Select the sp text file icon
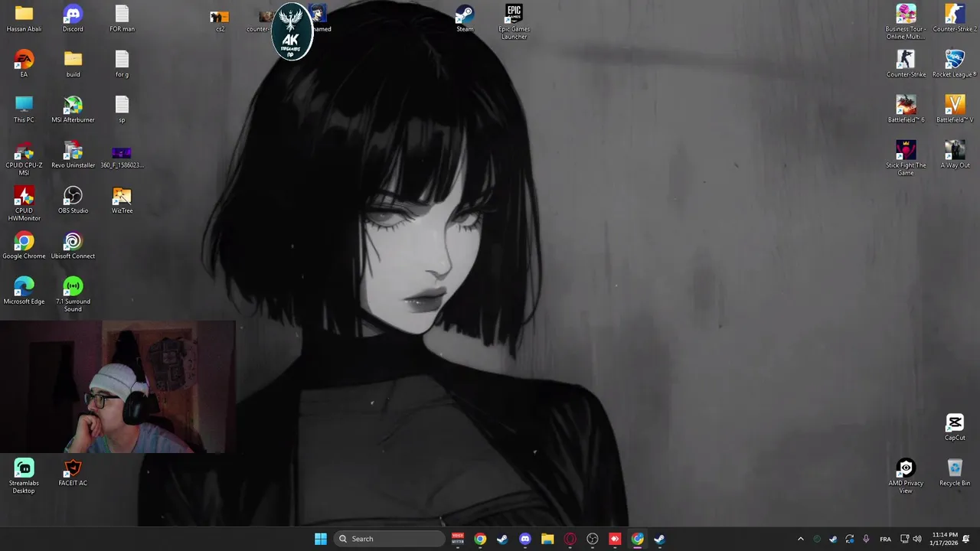Image resolution: width=980 pixels, height=551 pixels. 122,109
